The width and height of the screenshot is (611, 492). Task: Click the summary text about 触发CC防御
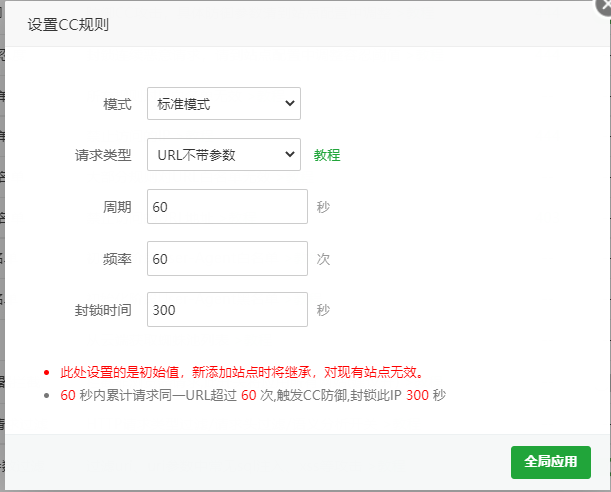pyautogui.click(x=253, y=395)
